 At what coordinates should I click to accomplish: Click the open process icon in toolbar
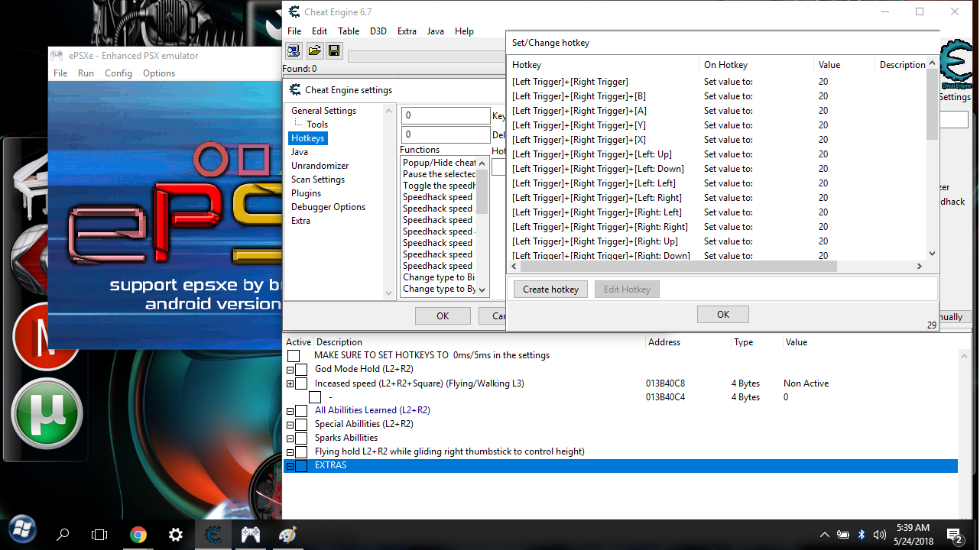294,51
